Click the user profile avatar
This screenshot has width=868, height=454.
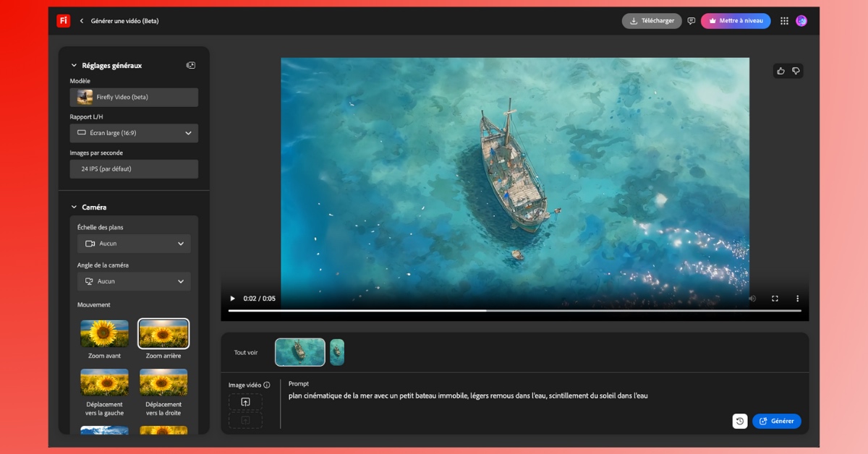pyautogui.click(x=801, y=21)
